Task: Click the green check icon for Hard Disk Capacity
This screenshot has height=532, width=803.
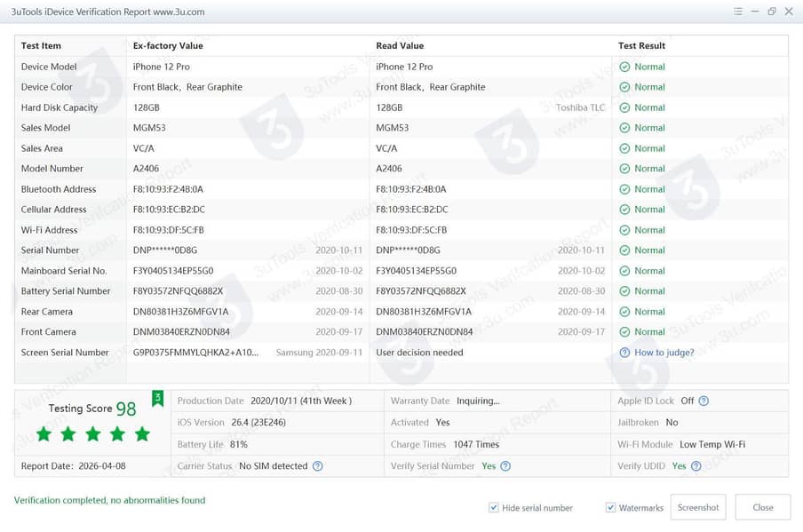Action: (x=624, y=107)
